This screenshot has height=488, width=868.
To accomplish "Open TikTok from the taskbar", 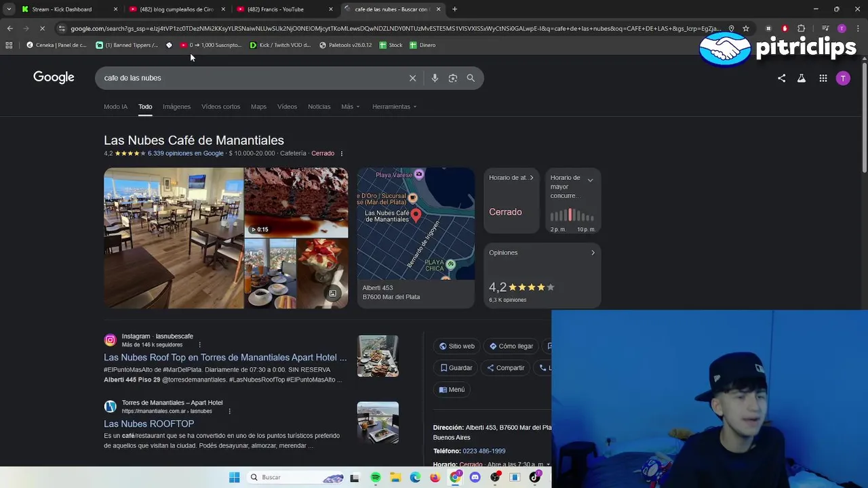I will click(534, 477).
